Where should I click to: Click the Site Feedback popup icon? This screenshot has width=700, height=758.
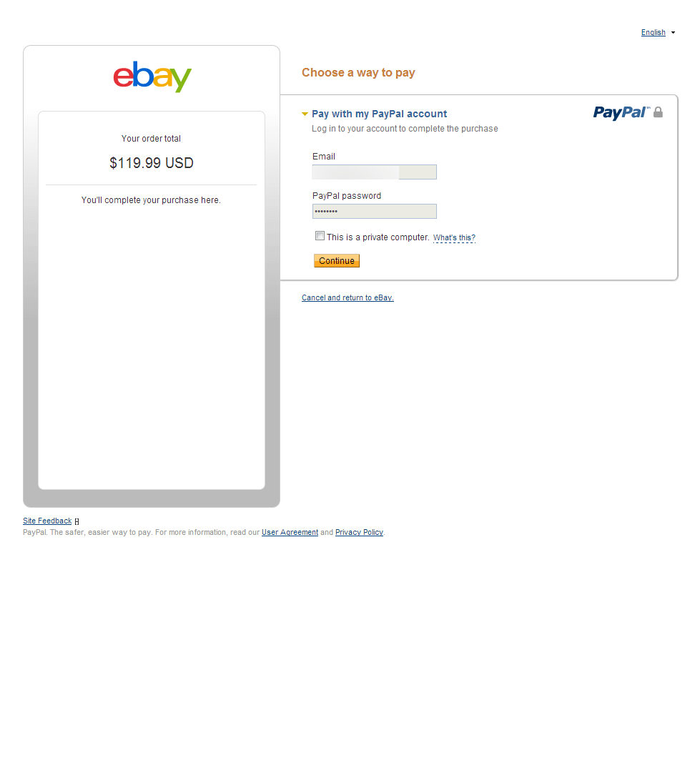77,521
